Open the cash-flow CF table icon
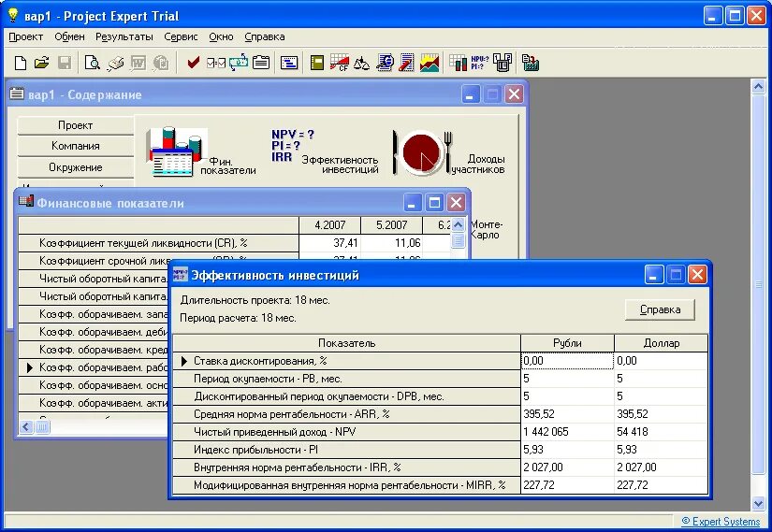Viewport: 772px width, 532px height. coord(340,63)
